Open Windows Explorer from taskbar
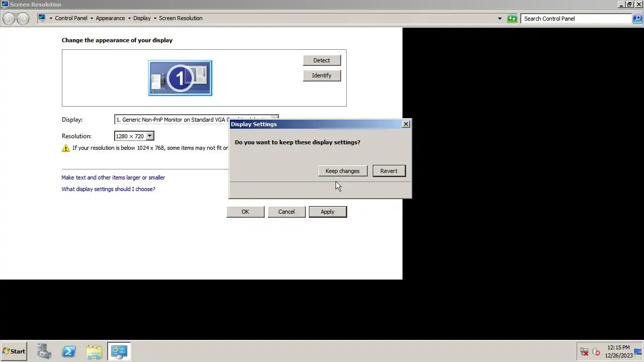 [94, 351]
